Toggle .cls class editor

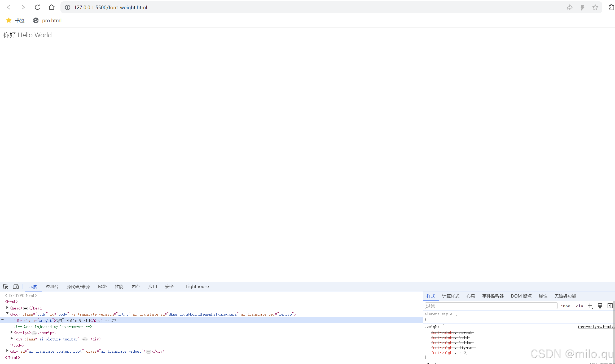click(578, 306)
